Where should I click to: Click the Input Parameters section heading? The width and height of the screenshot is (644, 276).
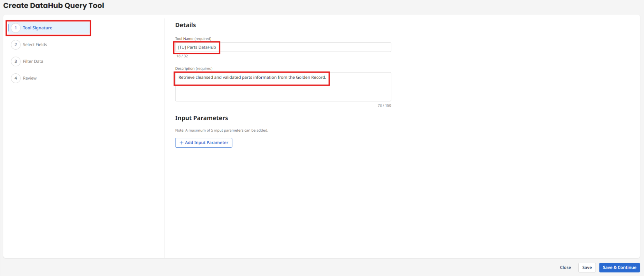[x=201, y=118]
